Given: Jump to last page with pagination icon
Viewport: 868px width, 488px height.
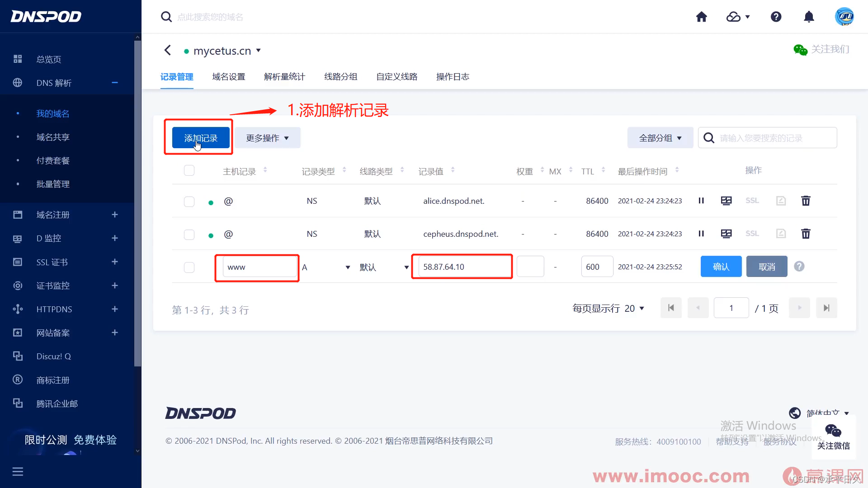Looking at the screenshot, I should click(x=826, y=308).
